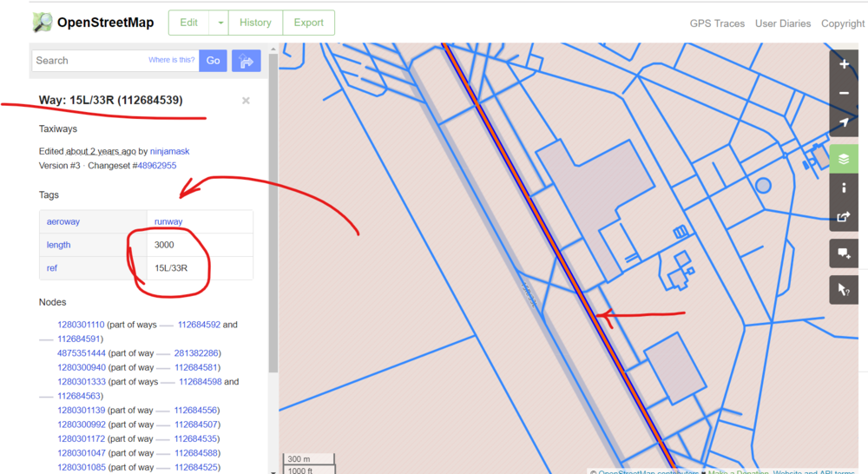Open way 281382286
The image size is (868, 474).
(x=195, y=353)
